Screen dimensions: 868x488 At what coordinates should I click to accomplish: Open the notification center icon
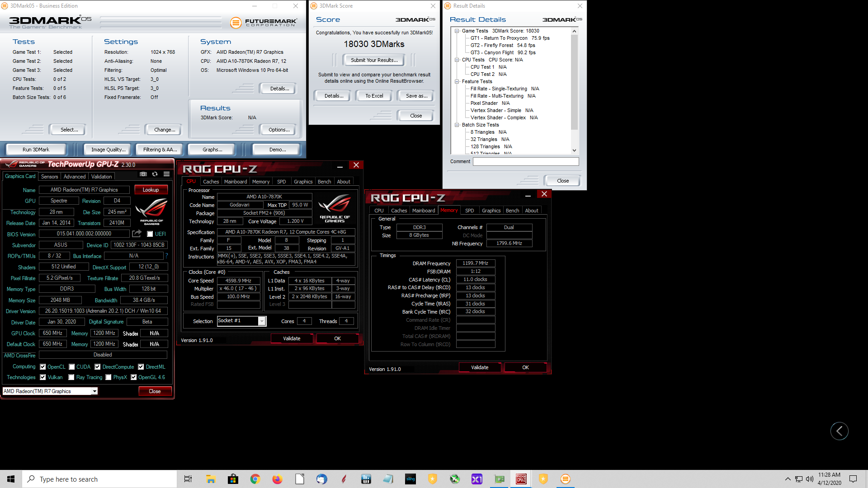(853, 479)
